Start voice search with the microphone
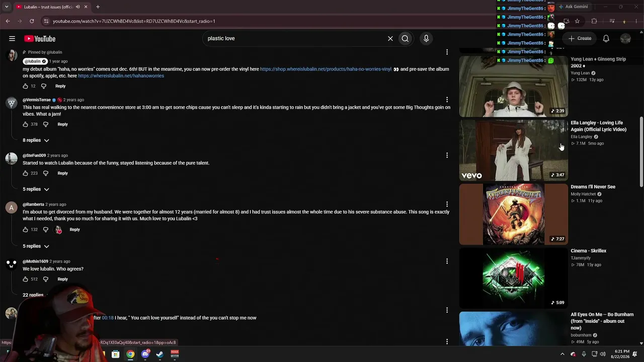This screenshot has height=362, width=644. point(426,39)
